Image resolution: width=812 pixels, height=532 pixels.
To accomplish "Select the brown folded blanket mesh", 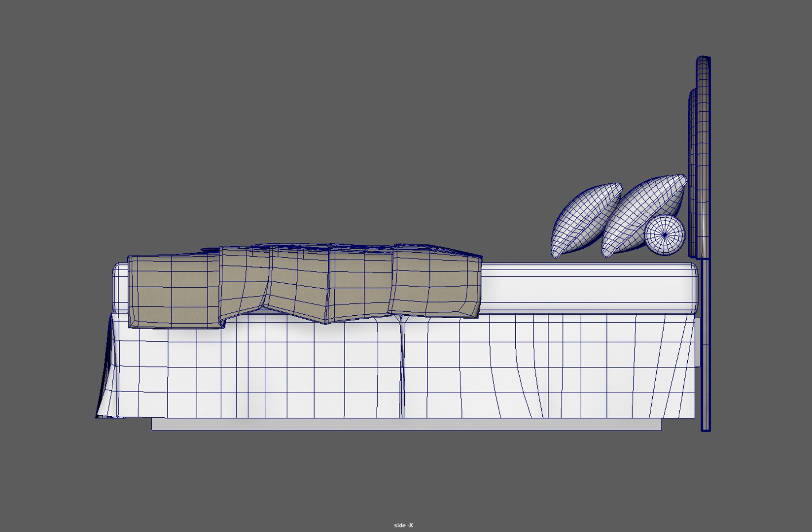I will point(305,285).
